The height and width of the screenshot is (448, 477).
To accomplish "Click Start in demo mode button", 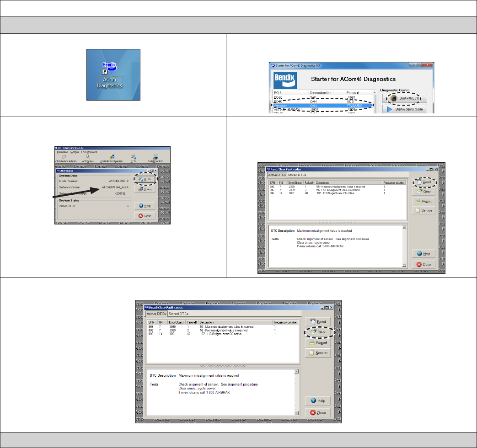I will coord(405,109).
